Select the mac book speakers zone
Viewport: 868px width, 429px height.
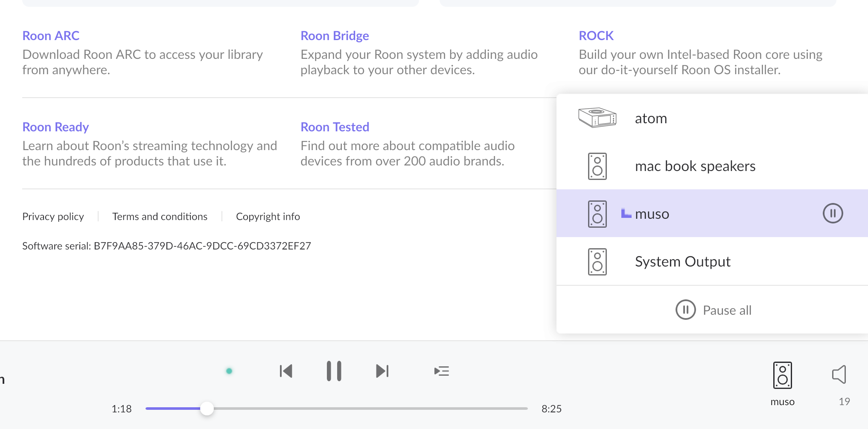pos(712,166)
